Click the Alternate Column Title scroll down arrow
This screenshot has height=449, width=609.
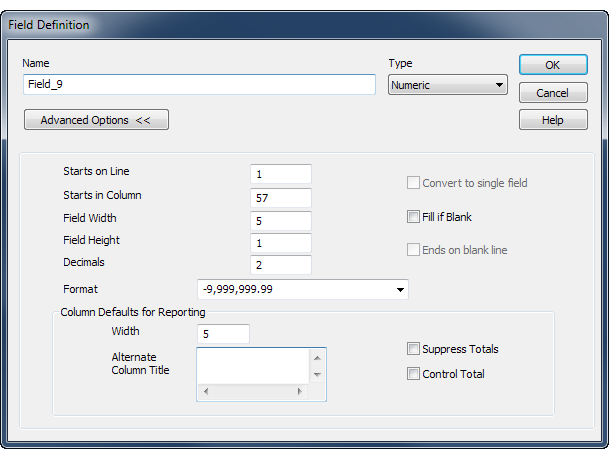(317, 374)
